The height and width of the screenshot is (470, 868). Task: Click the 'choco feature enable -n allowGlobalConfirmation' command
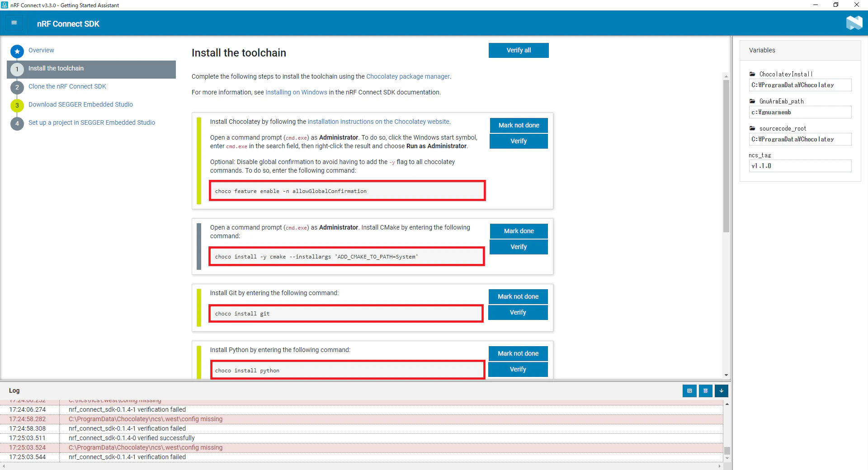[291, 191]
